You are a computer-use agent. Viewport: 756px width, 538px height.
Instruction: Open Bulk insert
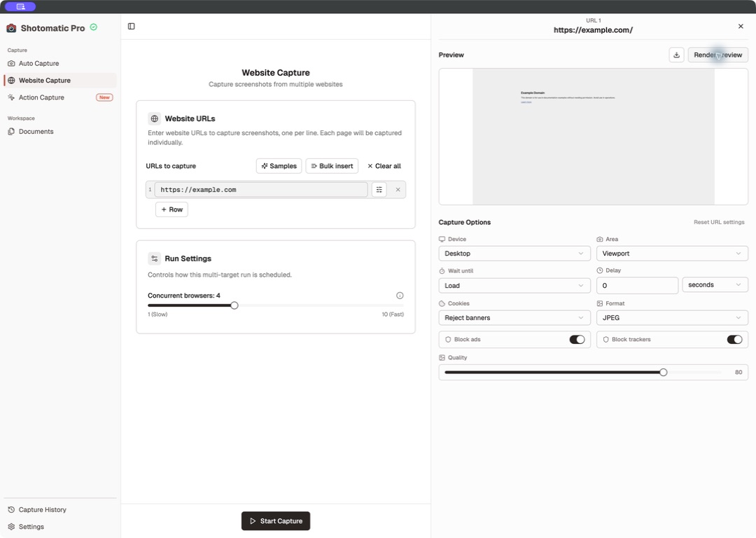pos(332,165)
